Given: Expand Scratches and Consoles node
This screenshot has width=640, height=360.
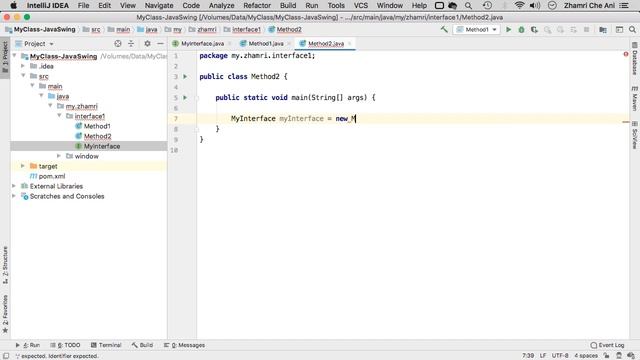Looking at the screenshot, I should [x=14, y=196].
